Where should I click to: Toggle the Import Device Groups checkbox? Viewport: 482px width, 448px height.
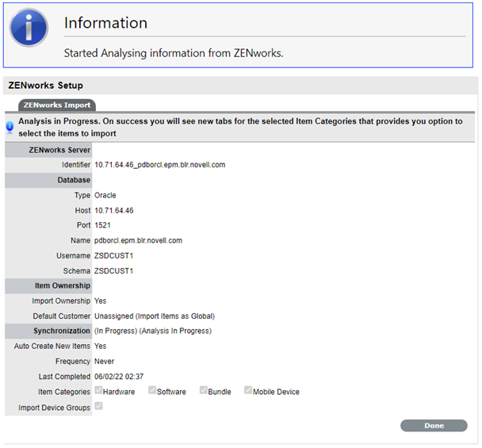[98, 406]
